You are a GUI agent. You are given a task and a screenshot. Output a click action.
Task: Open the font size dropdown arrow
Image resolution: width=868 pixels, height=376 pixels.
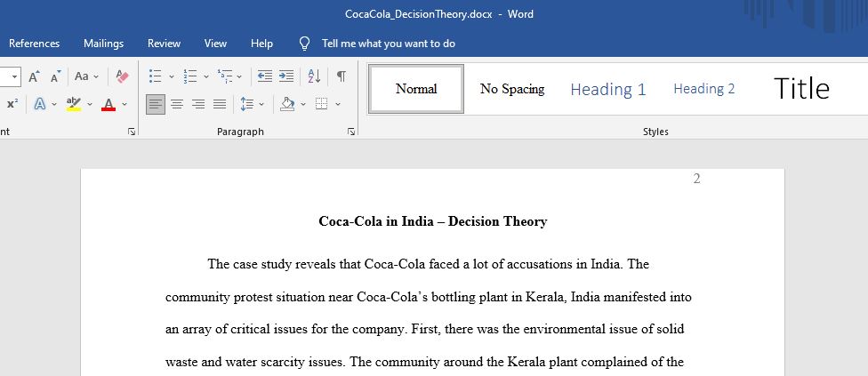tap(14, 76)
